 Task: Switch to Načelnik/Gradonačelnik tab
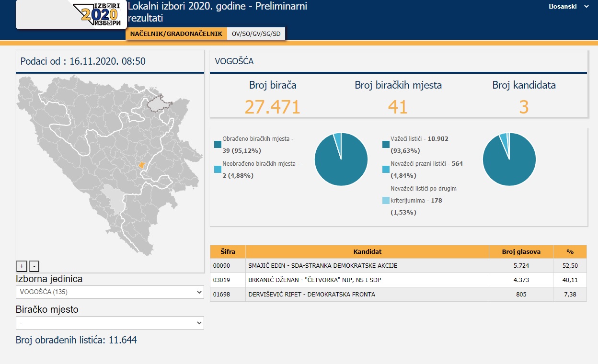pos(176,34)
